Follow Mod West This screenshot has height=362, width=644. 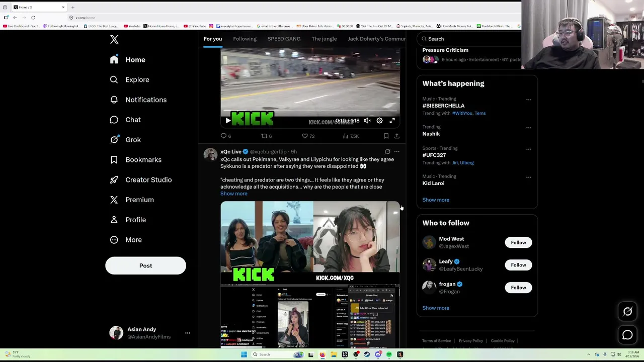coord(518,242)
